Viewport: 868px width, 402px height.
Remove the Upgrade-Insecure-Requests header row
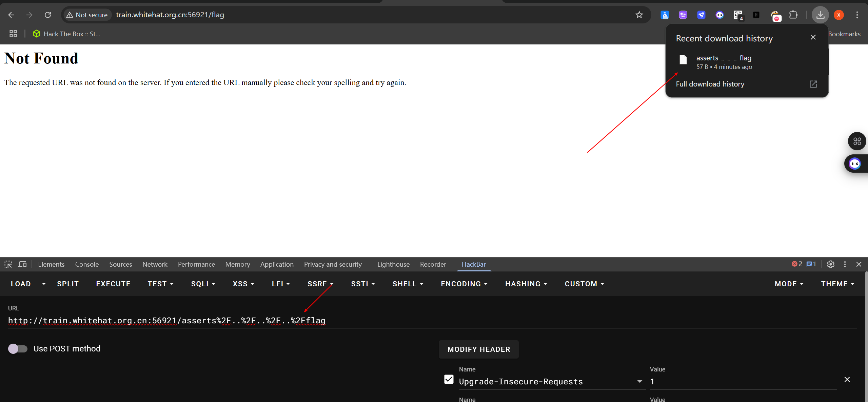point(847,380)
